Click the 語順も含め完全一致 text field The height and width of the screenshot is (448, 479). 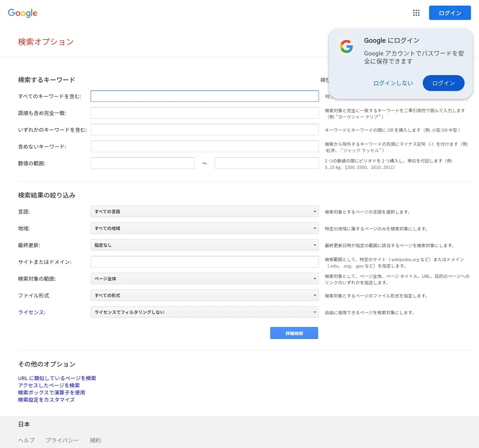coord(204,113)
